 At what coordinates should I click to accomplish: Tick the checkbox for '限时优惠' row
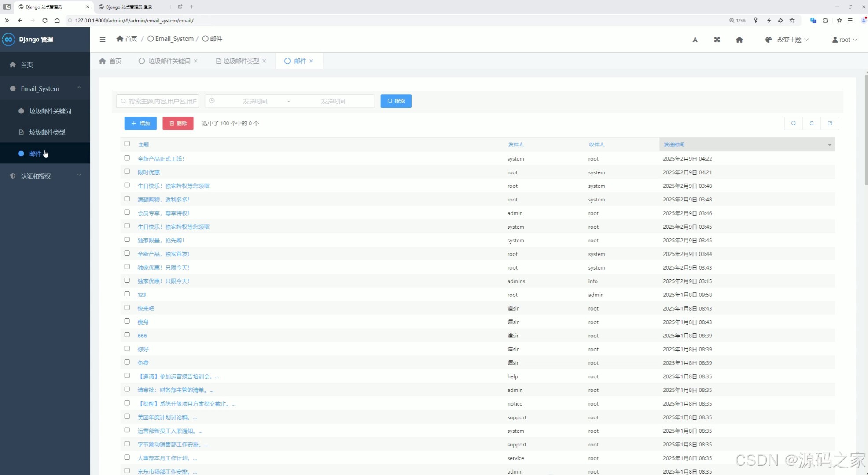point(127,172)
